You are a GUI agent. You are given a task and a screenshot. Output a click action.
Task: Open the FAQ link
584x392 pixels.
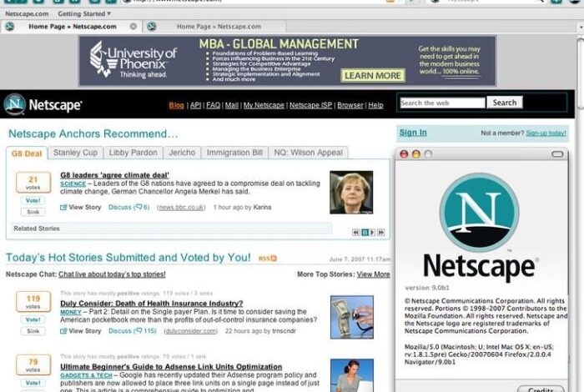pyautogui.click(x=213, y=105)
